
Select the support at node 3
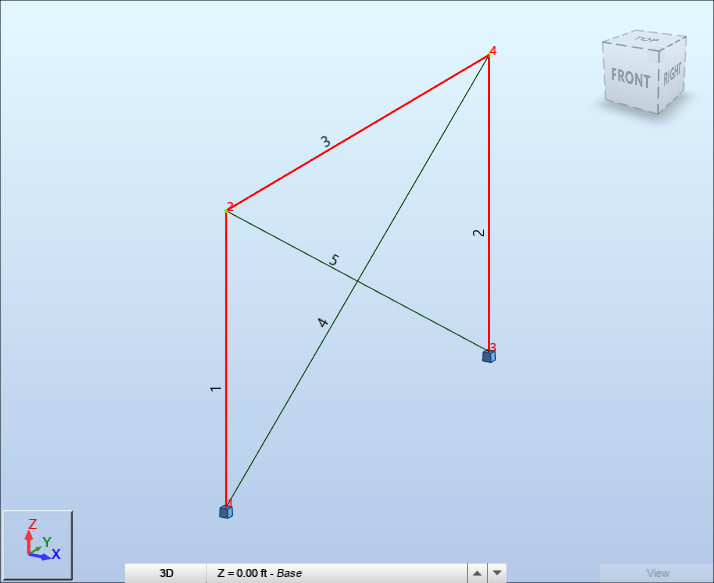(x=489, y=356)
